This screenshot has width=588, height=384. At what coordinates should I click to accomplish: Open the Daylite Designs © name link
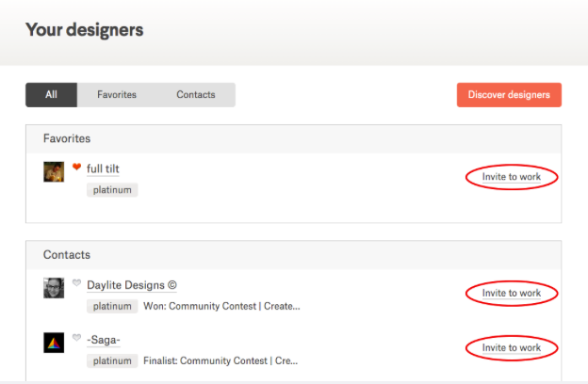pyautogui.click(x=132, y=285)
